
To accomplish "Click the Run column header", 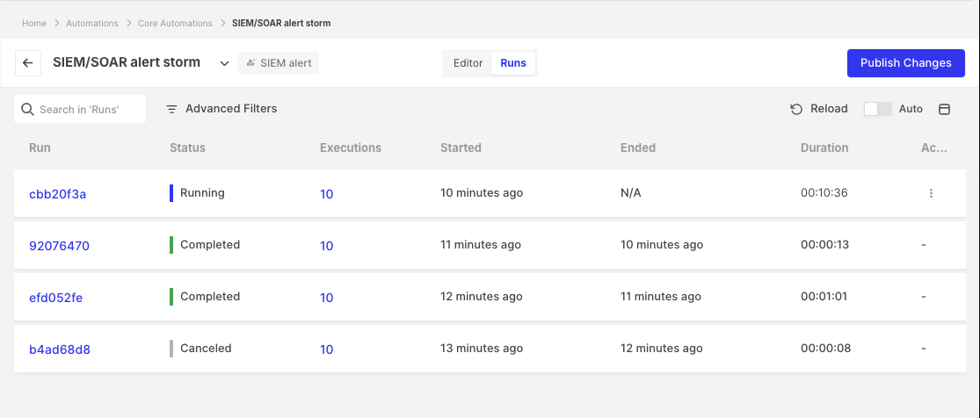I will (x=40, y=148).
